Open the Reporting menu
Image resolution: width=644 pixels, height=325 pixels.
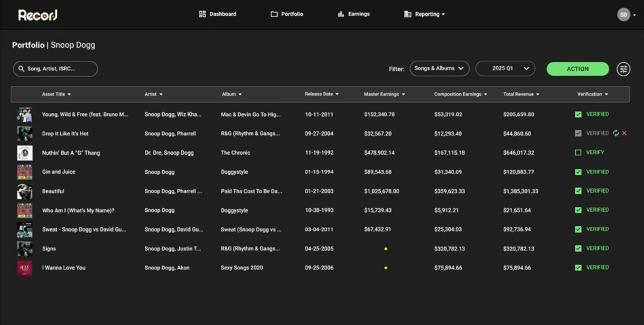point(424,14)
